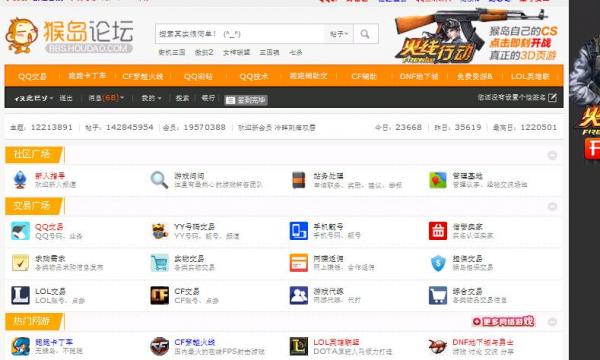Screen dimensions: 600x360
Task: Collapse the 交易广场 section
Action: click(552, 207)
